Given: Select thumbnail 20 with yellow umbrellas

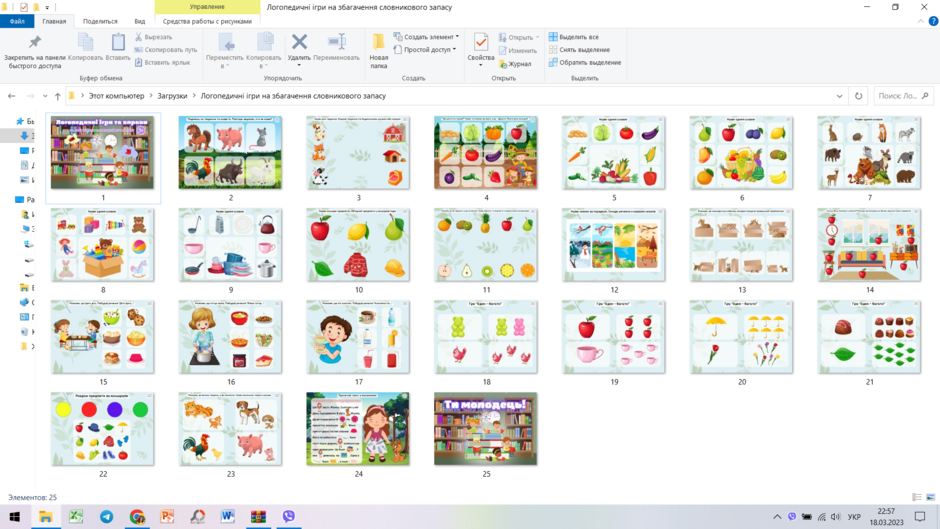Looking at the screenshot, I should (742, 343).
